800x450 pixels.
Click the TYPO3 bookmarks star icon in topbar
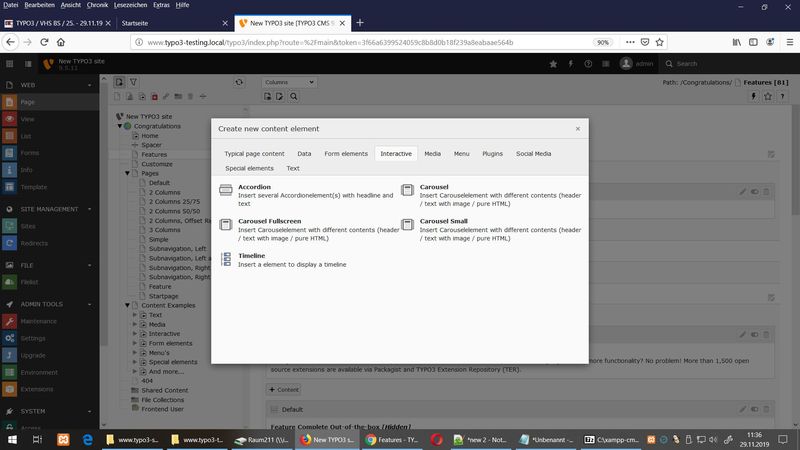tap(553, 64)
